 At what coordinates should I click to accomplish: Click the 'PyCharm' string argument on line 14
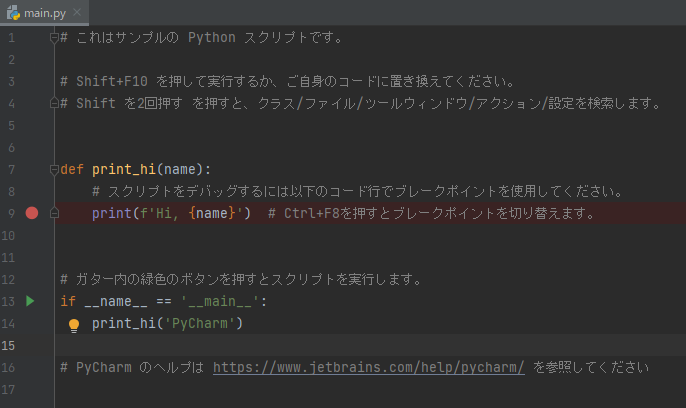(x=200, y=323)
